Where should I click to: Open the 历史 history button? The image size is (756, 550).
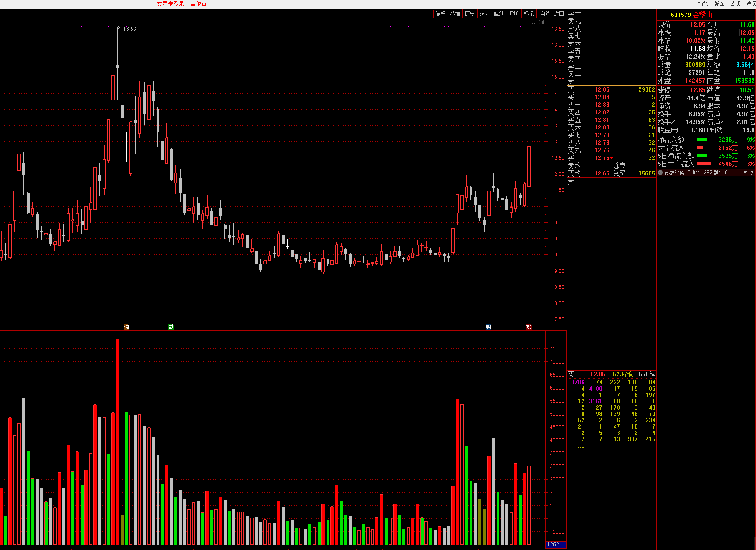point(470,13)
